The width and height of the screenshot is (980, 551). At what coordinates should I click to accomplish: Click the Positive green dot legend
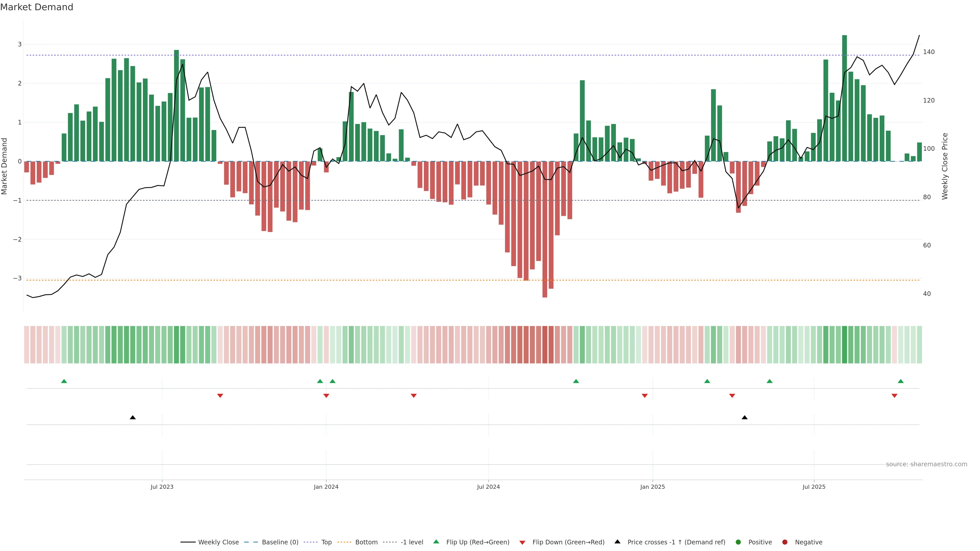coord(738,542)
